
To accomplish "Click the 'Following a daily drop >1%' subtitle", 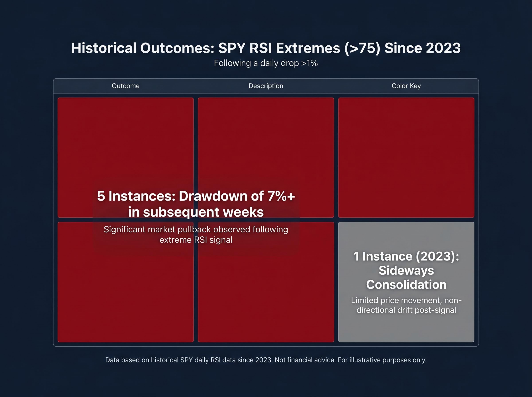I will point(266,63).
